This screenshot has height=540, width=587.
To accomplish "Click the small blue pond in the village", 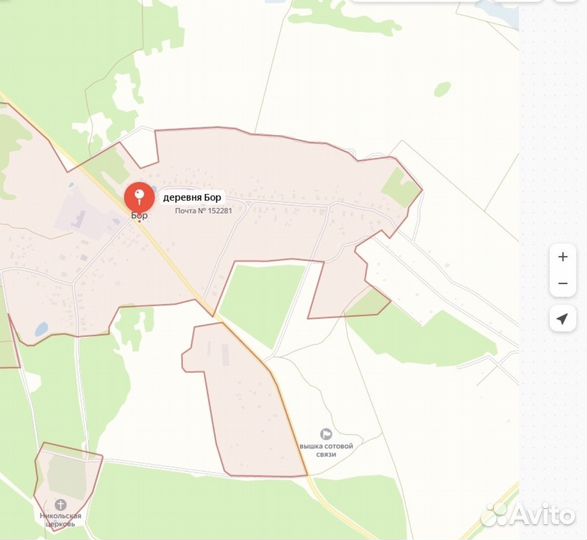I will point(42,329).
